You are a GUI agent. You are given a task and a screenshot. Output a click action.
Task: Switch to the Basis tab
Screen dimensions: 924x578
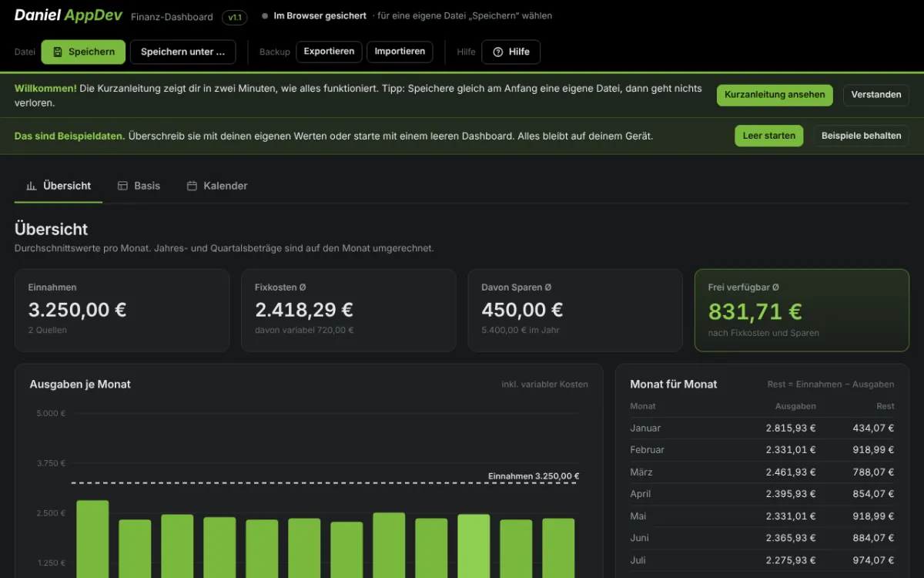[139, 186]
